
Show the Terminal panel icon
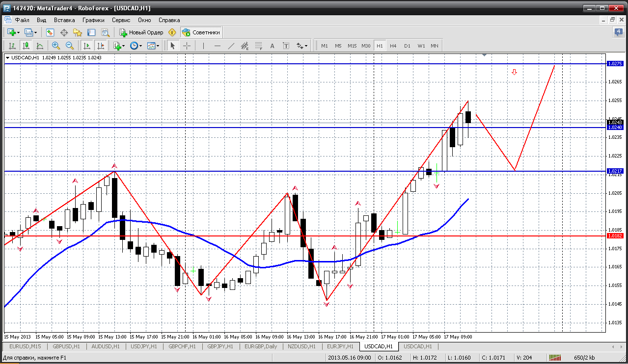91,32
